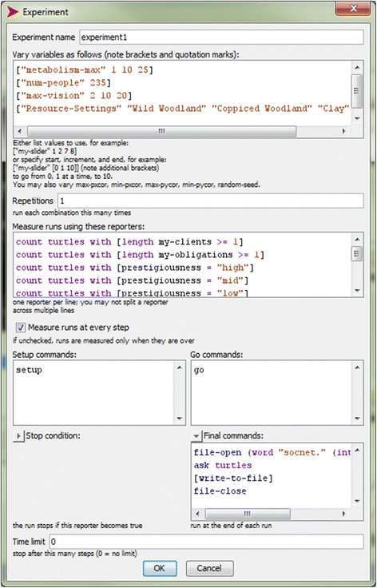Viewport: 377px width, 588px height.
Task: Edit the Time limit field
Action: coord(206,542)
